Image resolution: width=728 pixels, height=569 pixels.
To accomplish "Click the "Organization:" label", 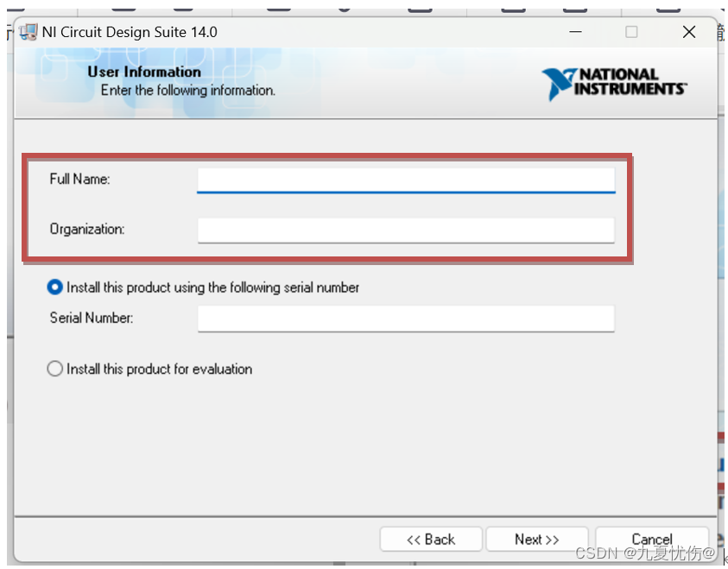I will pyautogui.click(x=87, y=230).
